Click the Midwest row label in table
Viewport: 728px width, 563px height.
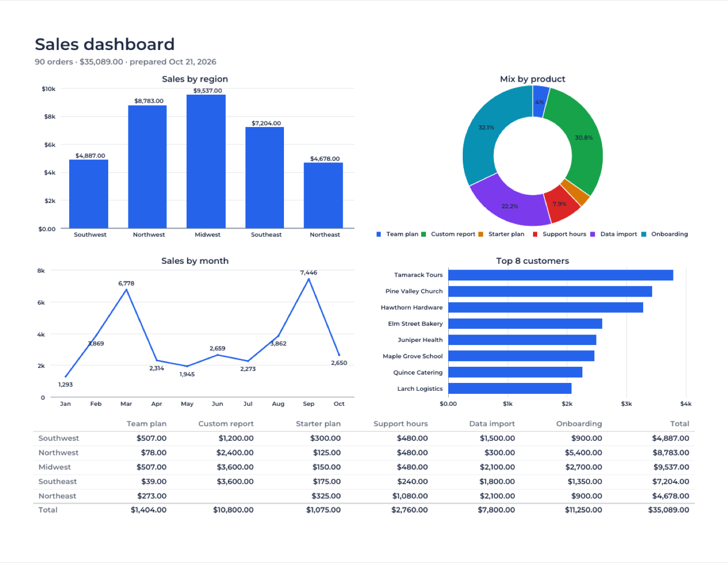[55, 467]
